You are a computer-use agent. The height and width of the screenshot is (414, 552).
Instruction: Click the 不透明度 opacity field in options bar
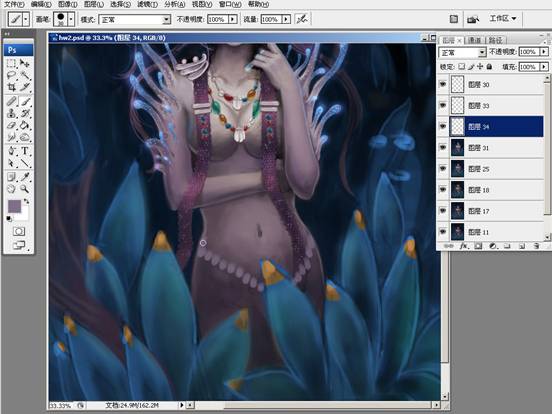[218, 19]
